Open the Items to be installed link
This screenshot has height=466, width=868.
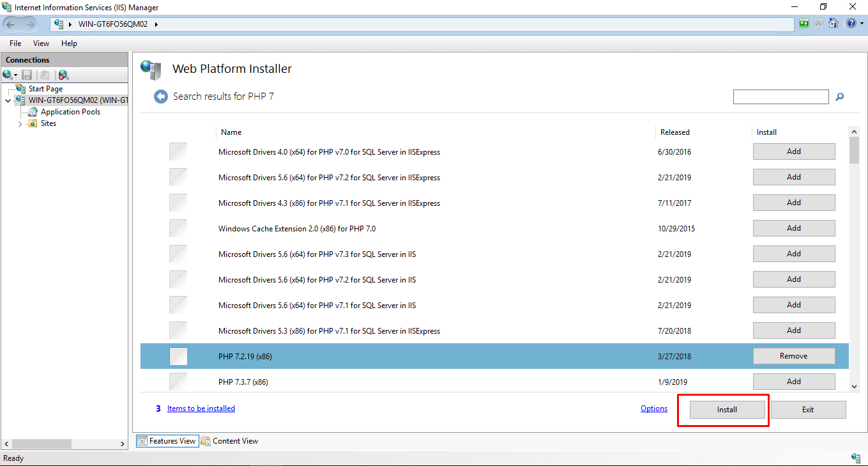click(x=201, y=408)
